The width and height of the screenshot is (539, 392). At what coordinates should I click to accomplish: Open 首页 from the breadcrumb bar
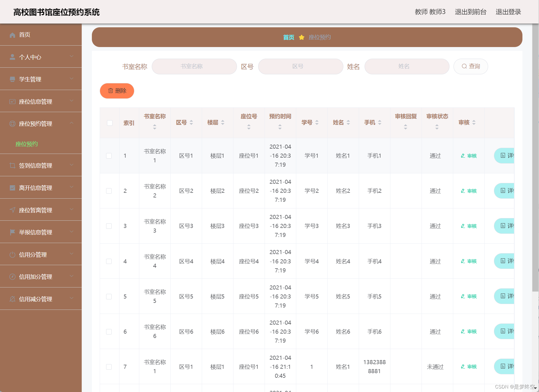click(288, 37)
